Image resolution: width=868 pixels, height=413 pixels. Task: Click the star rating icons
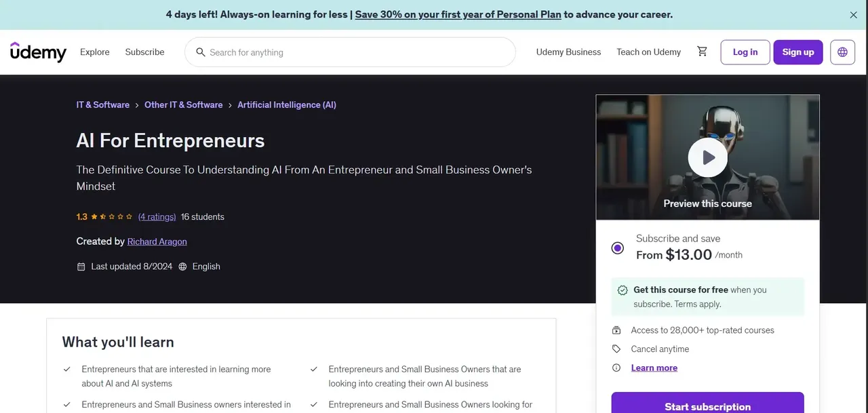112,217
